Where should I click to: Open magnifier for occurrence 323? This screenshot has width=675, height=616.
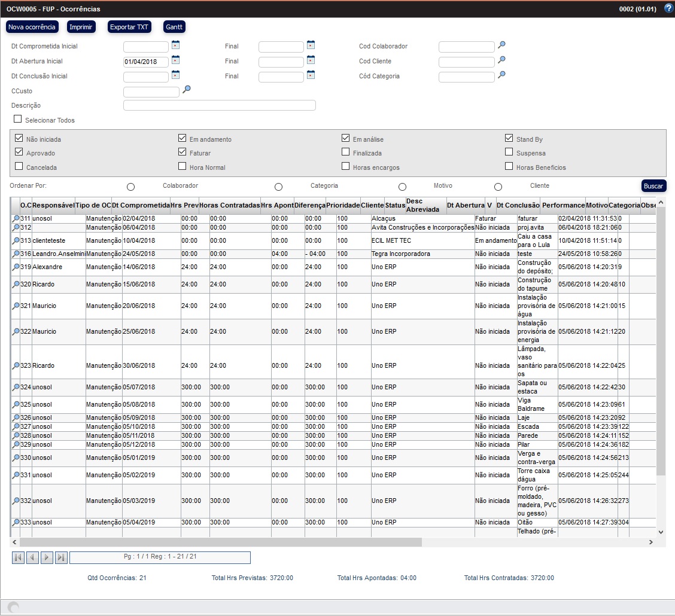pyautogui.click(x=16, y=366)
